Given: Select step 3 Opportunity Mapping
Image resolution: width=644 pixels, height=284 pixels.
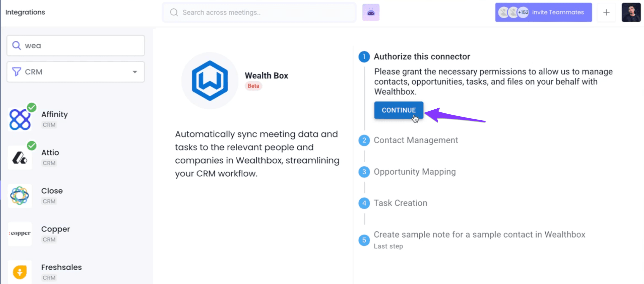Looking at the screenshot, I should 407,172.
